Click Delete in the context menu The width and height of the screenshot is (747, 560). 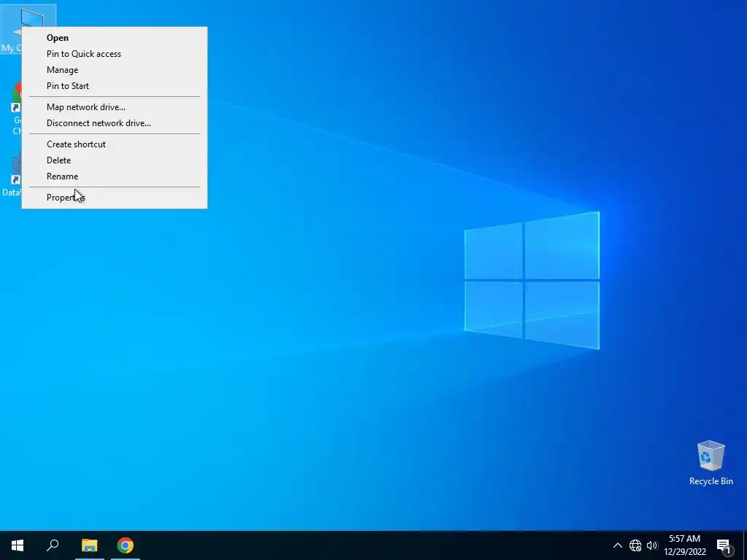(115, 160)
